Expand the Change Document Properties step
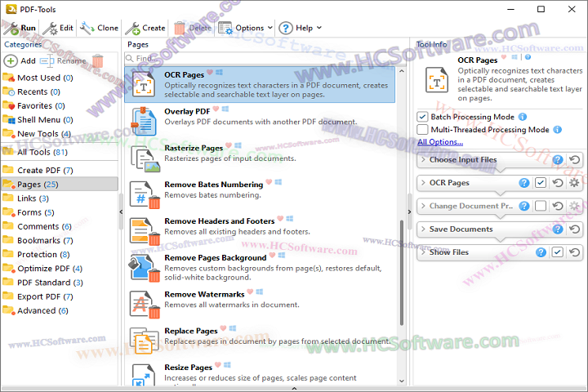Screen dimensions: 588x392 coord(423,206)
